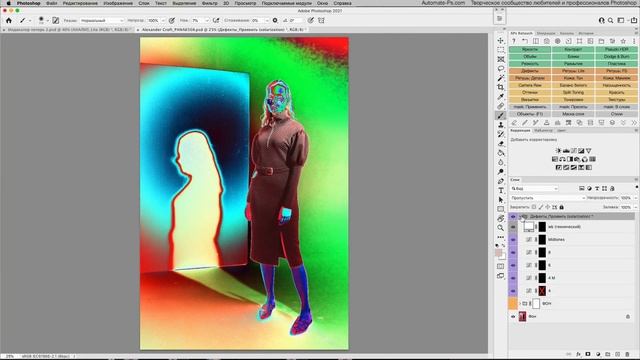Select the Clone Stamp tool
The width and height of the screenshot is (640, 360).
point(500,125)
